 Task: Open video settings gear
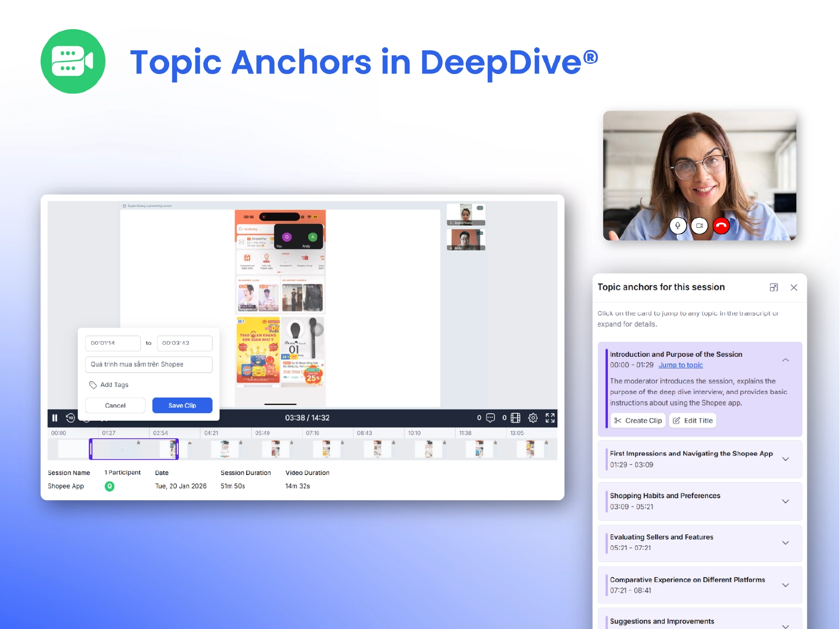coord(533,418)
